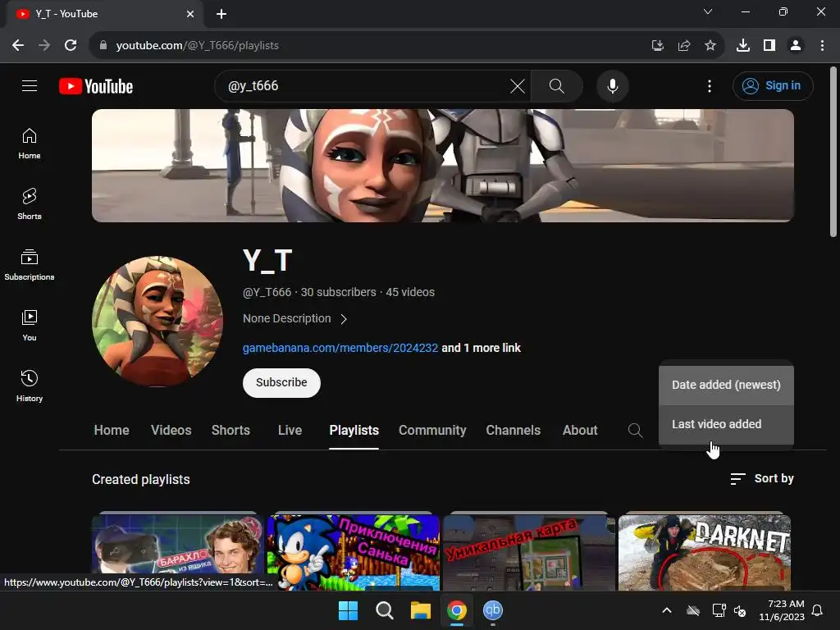Go back with the browser back arrow
This screenshot has width=840, height=630.
point(18,46)
